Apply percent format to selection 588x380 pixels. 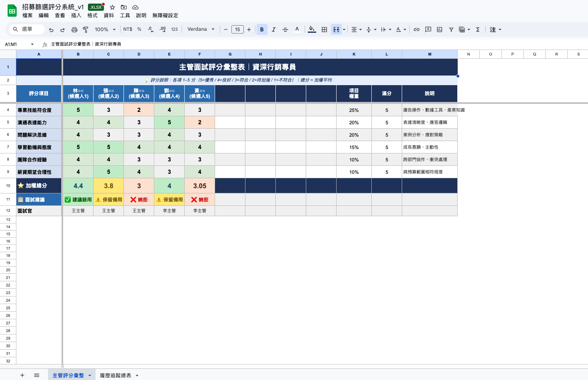139,30
